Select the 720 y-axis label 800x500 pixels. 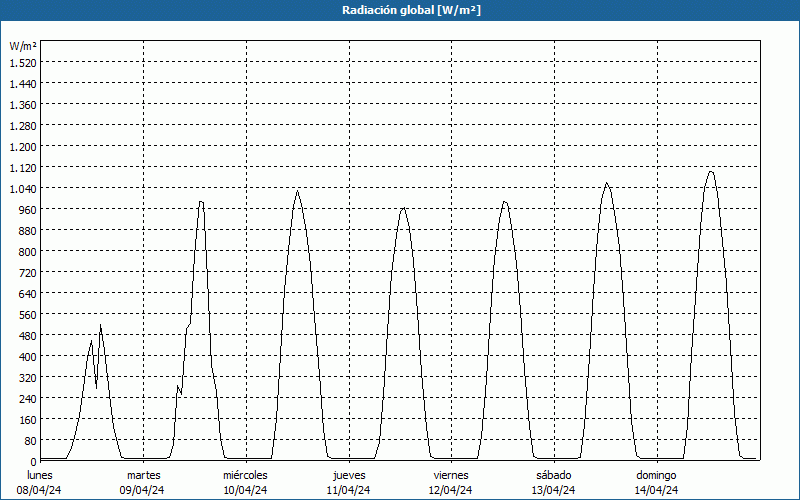pos(28,272)
